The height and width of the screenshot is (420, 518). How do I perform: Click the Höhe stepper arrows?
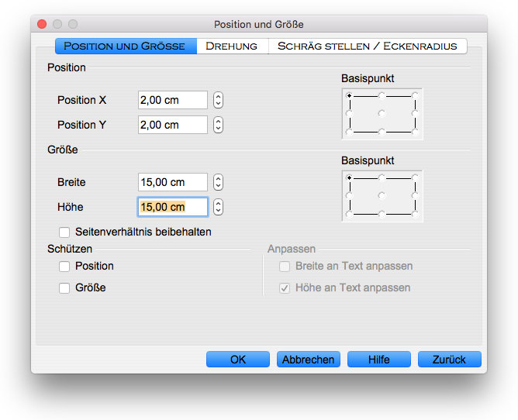[219, 207]
